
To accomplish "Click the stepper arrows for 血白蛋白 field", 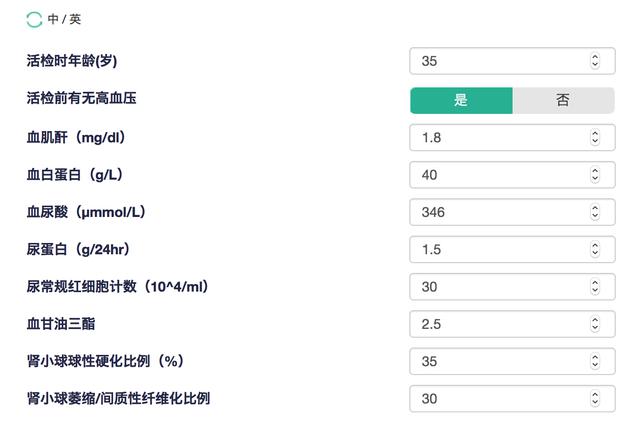I will pos(595,175).
